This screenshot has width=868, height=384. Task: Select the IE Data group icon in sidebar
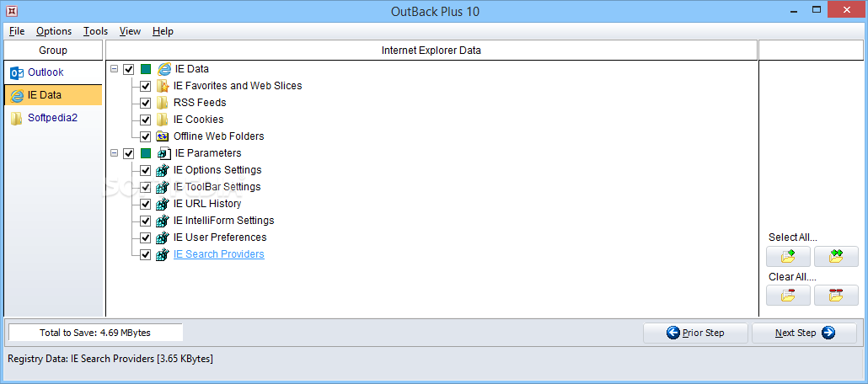pos(17,95)
